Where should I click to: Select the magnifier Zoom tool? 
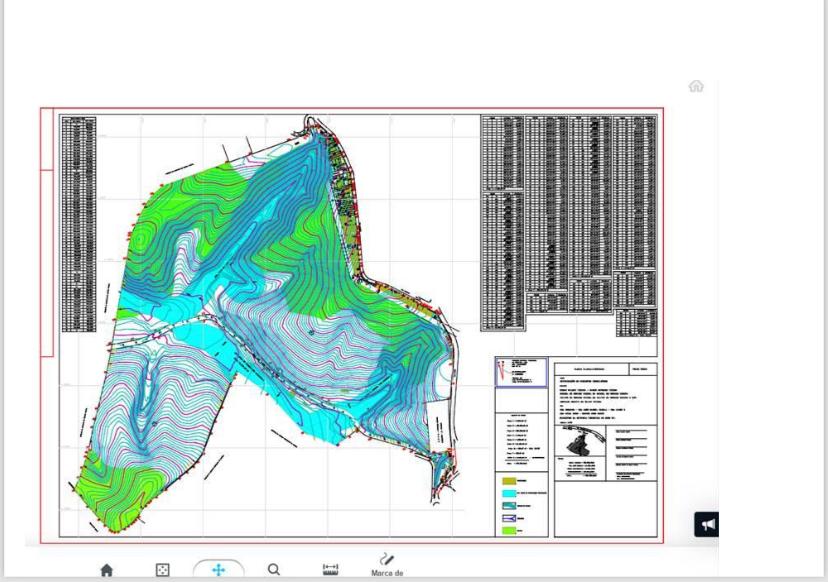pos(274,570)
